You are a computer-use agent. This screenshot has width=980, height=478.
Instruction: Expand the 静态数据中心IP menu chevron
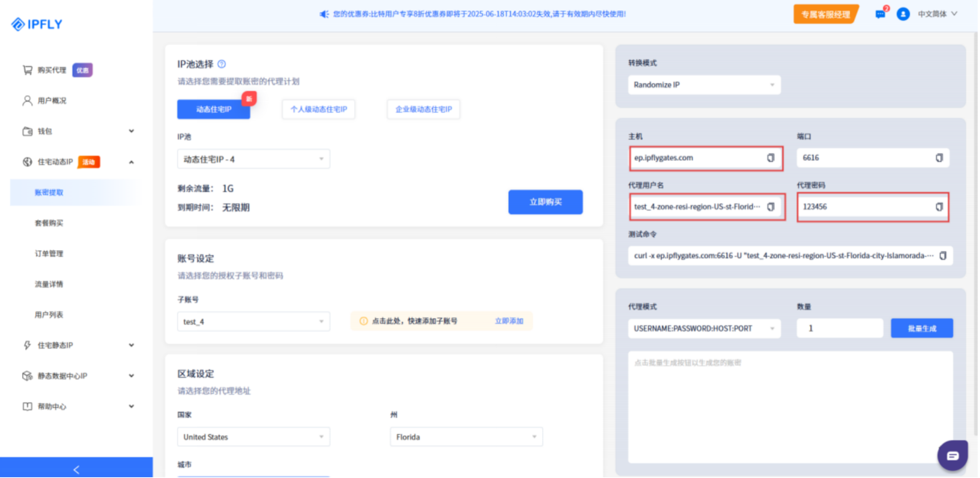[132, 376]
